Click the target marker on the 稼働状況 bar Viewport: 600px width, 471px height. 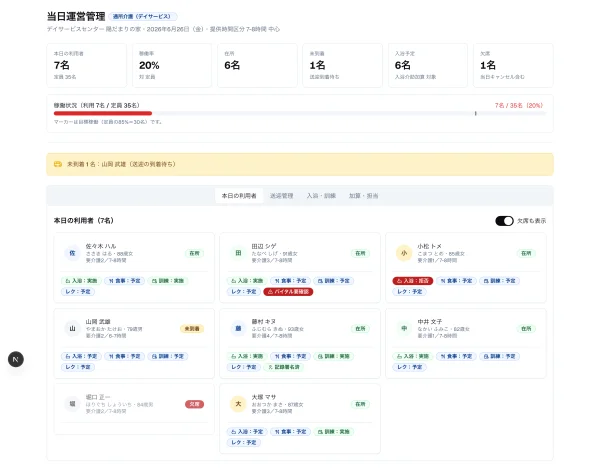pyautogui.click(x=476, y=113)
